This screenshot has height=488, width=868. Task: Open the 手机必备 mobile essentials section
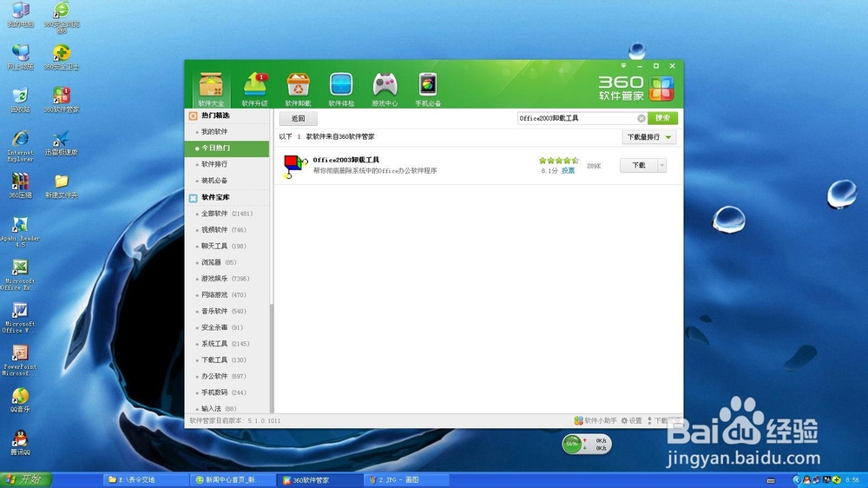428,89
